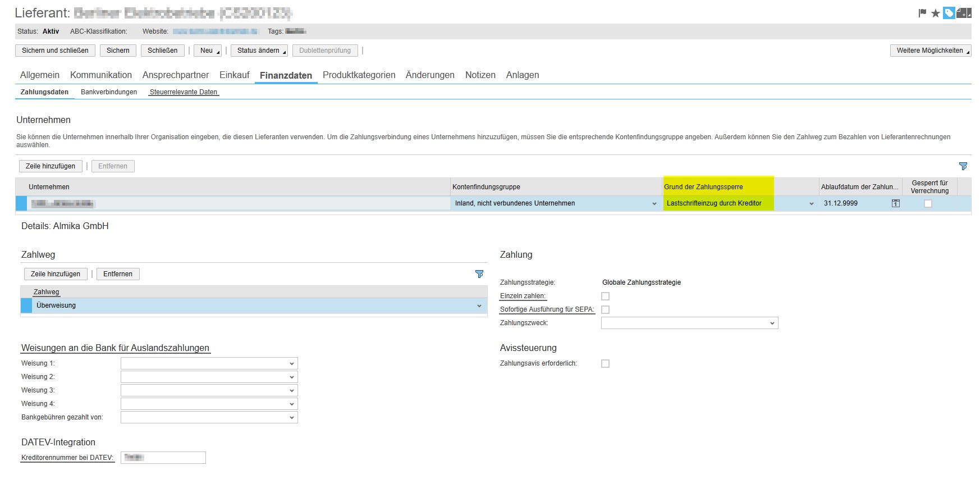Click the blue tag icon
The height and width of the screenshot is (479, 980).
pos(949,13)
